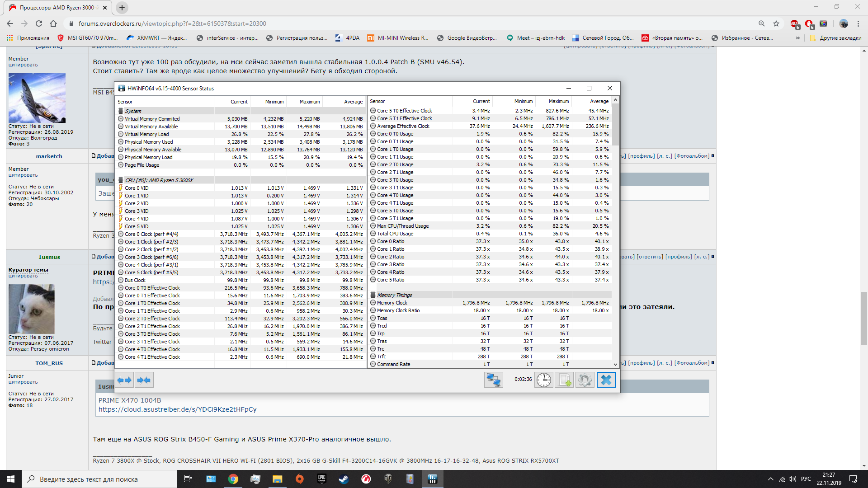
Task: Open HWiNFO remote network sensors icon
Action: [x=493, y=380]
